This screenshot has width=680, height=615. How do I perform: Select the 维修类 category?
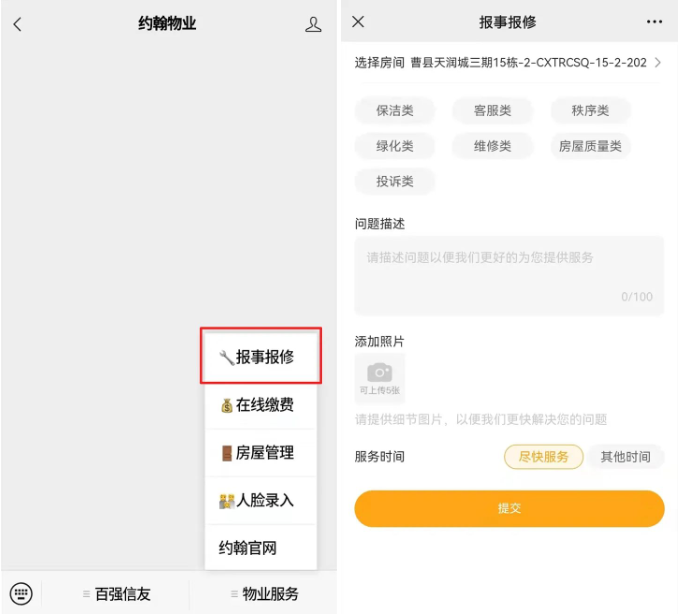point(492,146)
